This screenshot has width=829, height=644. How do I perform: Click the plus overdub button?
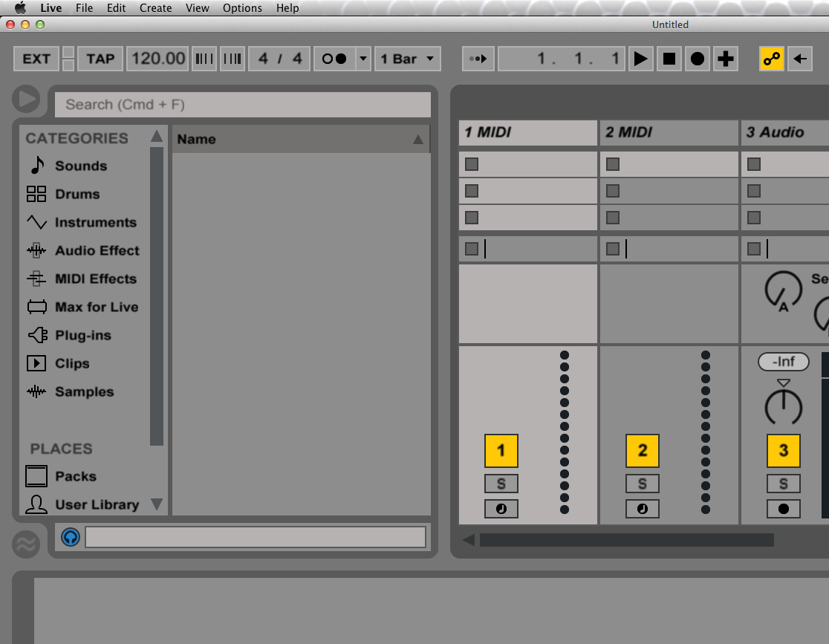(725, 59)
